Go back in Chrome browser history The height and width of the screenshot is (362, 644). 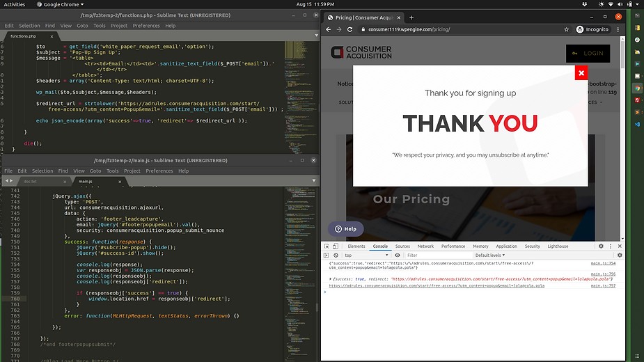point(328,29)
